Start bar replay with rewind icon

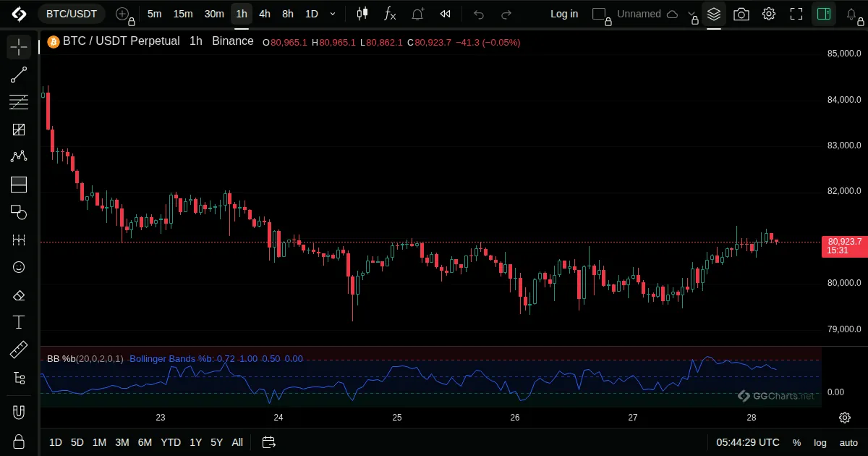[x=446, y=14]
